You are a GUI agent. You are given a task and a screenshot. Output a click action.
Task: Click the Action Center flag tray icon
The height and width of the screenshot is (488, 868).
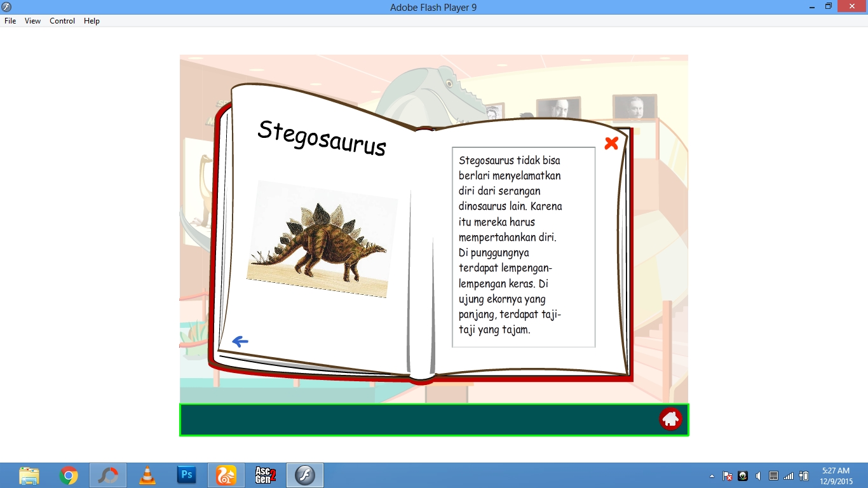728,476
